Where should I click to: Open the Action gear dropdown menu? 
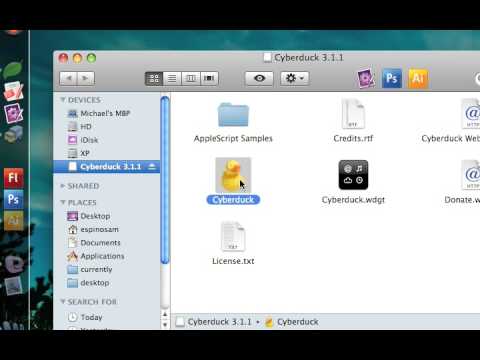294,78
